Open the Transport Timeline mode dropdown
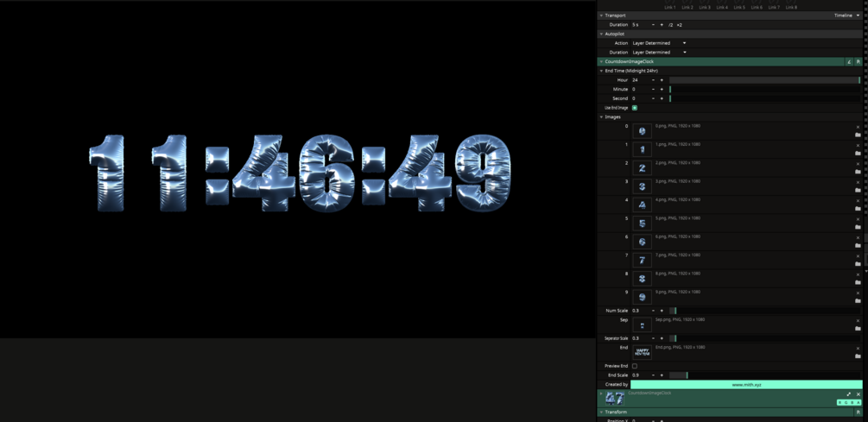This screenshot has height=422, width=868. pyautogui.click(x=847, y=16)
